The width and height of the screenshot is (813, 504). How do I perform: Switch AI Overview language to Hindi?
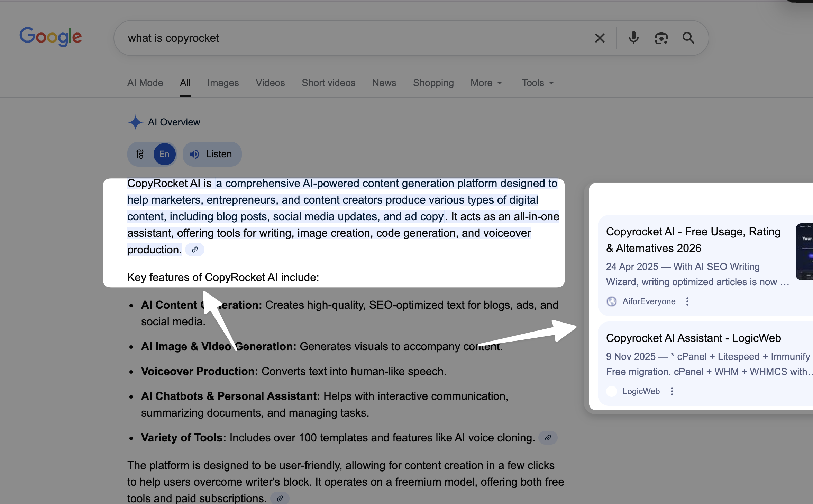140,154
